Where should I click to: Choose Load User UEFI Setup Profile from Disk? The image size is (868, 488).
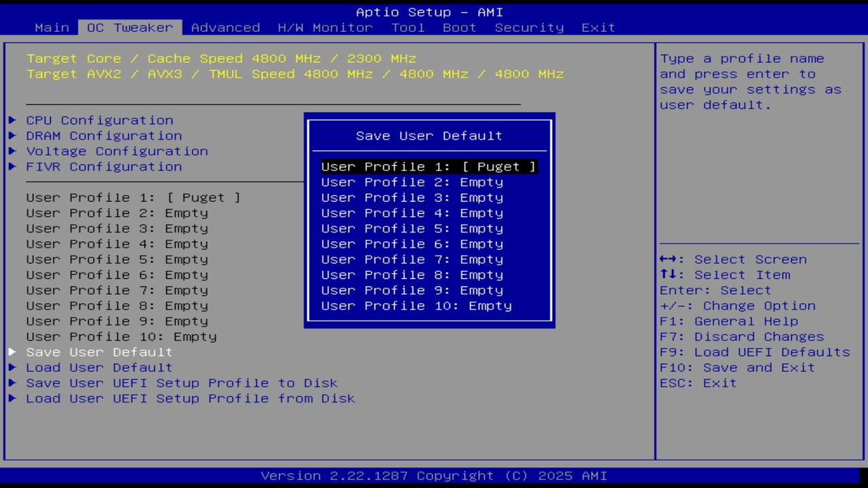pos(191,399)
